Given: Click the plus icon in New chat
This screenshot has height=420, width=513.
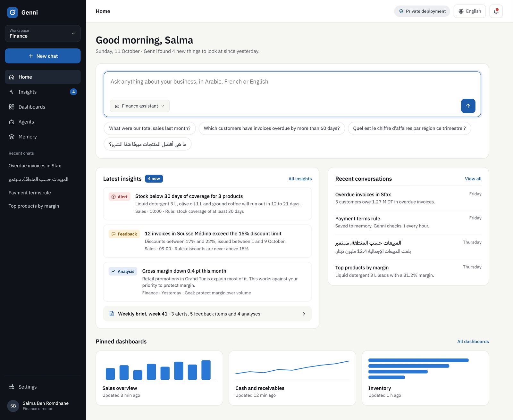Looking at the screenshot, I should click(31, 56).
